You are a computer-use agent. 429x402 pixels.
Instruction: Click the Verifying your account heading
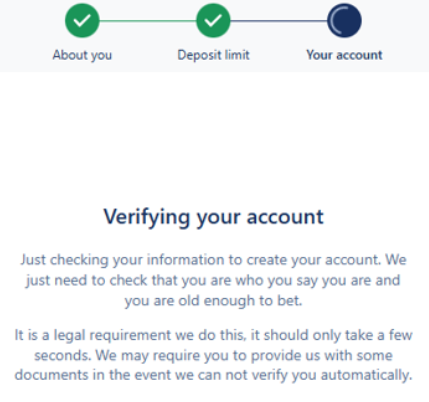coord(213,217)
